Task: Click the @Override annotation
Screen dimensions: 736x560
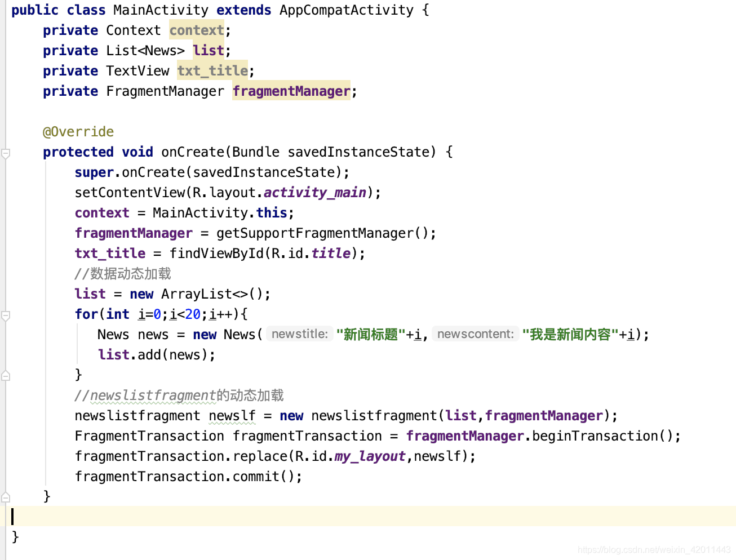Action: point(78,132)
